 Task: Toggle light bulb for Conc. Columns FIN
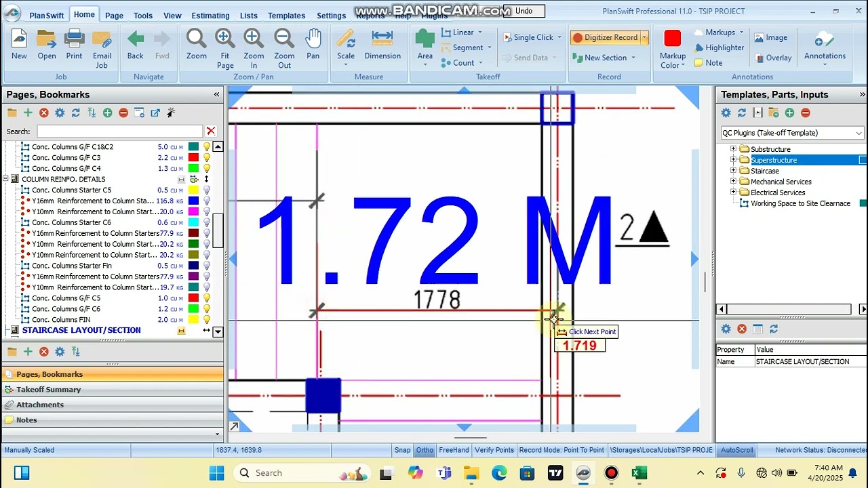207,319
